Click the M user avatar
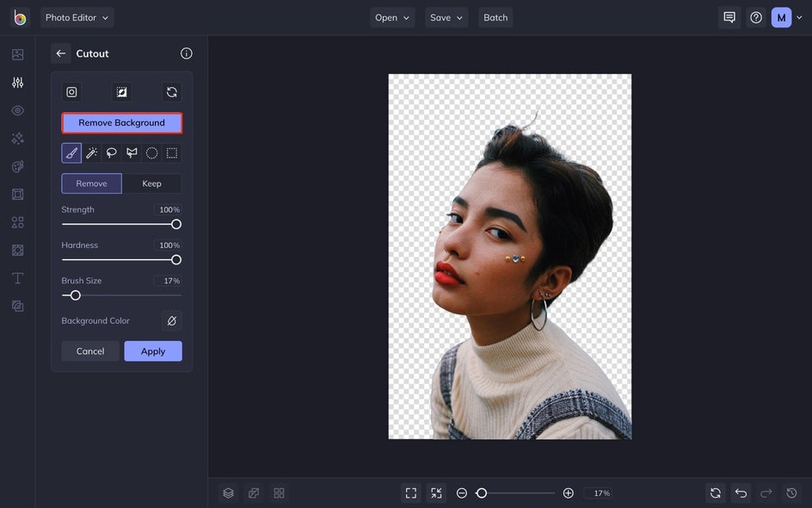Image resolution: width=812 pixels, height=508 pixels. [x=781, y=17]
